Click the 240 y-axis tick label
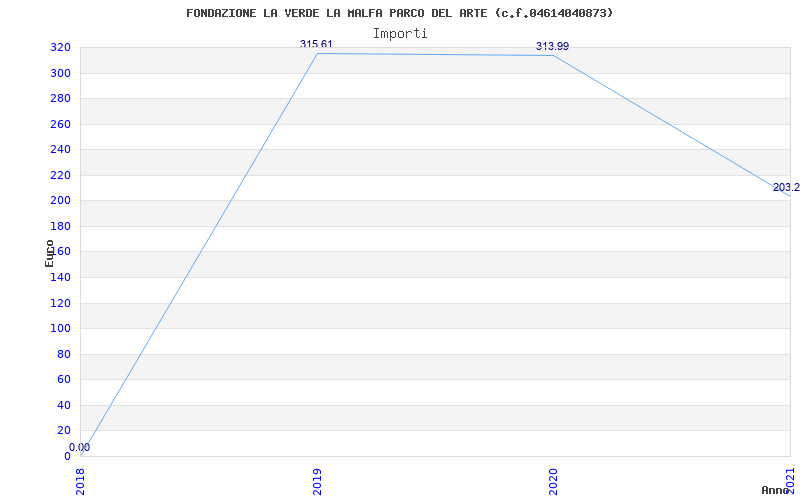Image resolution: width=800 pixels, height=500 pixels. coord(60,150)
